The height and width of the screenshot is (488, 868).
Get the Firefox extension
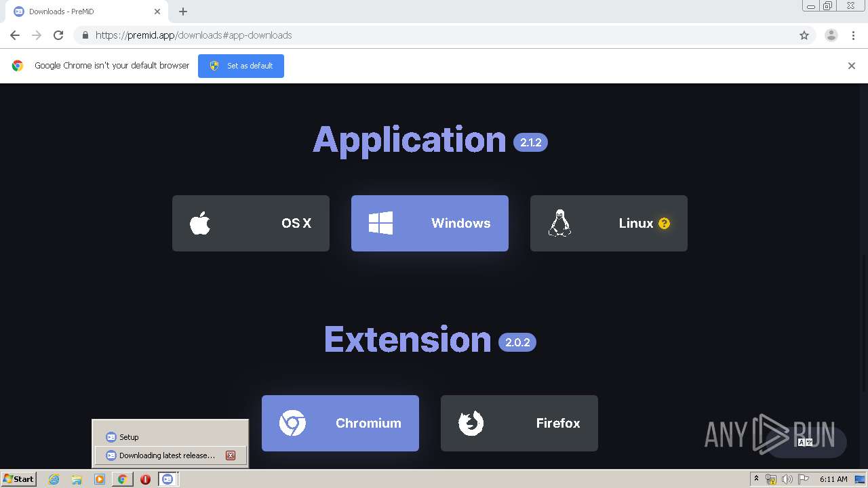tap(519, 423)
